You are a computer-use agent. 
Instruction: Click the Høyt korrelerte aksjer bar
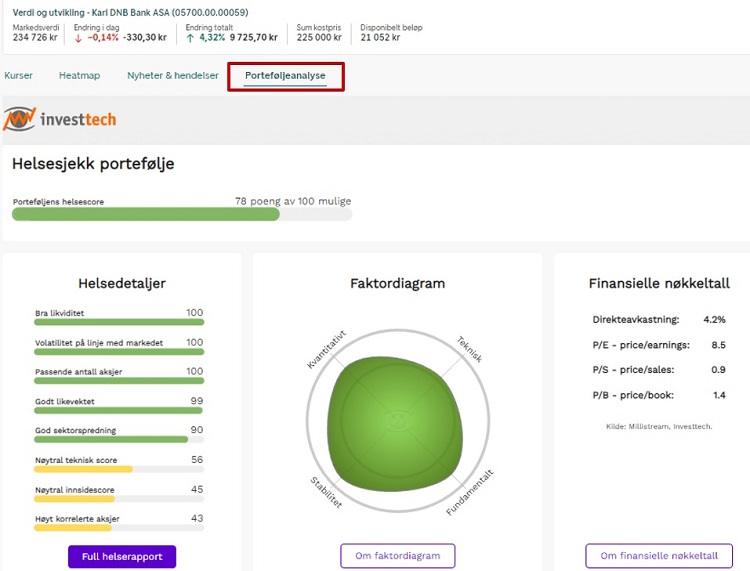click(x=119, y=528)
